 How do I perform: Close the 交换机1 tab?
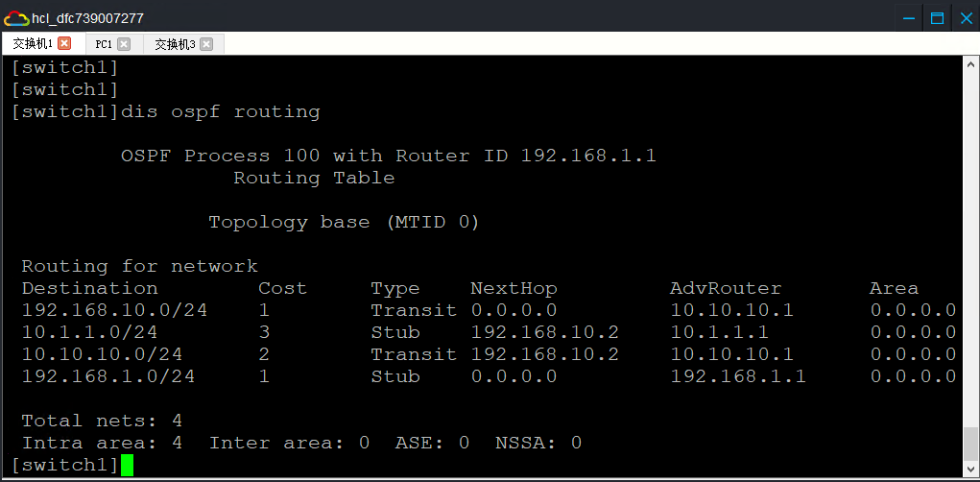point(64,44)
